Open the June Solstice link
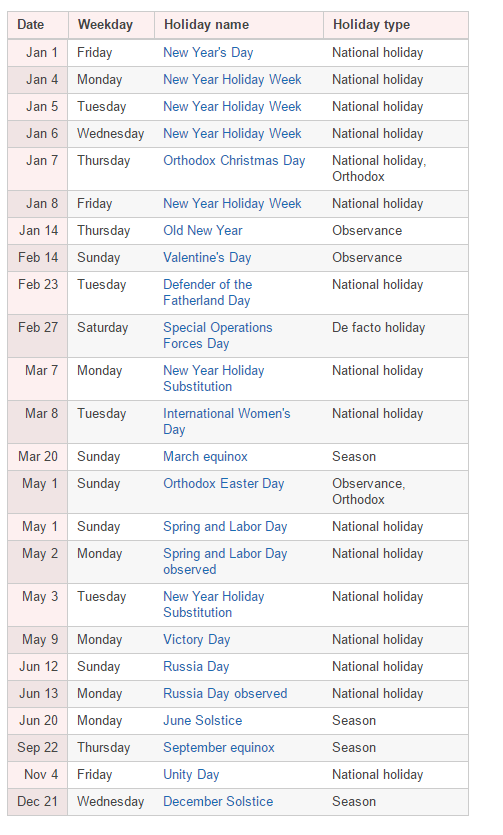Image resolution: width=503 pixels, height=835 pixels. click(203, 721)
